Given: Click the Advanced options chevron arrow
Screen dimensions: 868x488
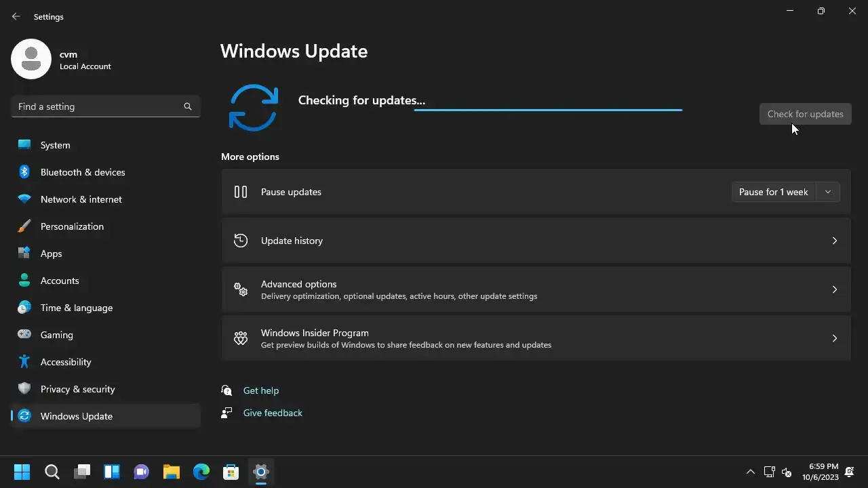Looking at the screenshot, I should point(835,289).
